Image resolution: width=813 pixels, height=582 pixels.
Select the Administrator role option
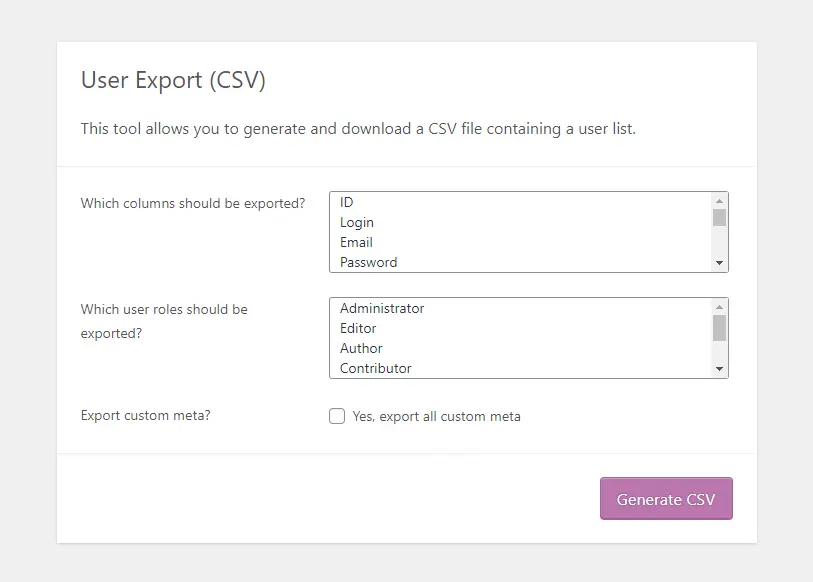381,308
